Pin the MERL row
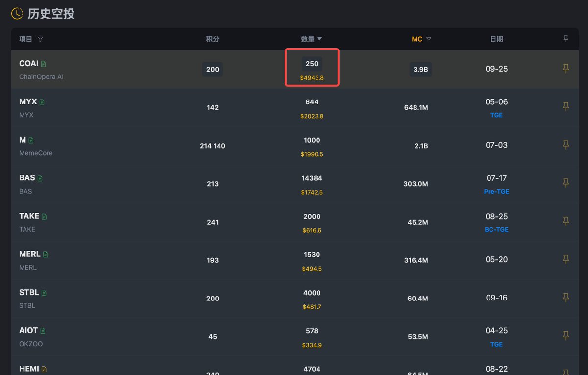The height and width of the screenshot is (375, 588). click(566, 259)
